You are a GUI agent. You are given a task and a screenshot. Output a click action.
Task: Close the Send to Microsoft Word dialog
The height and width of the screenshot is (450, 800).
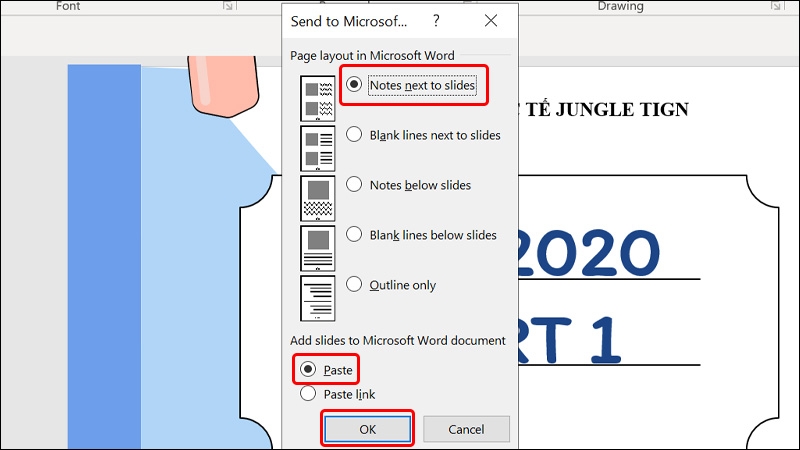click(491, 20)
